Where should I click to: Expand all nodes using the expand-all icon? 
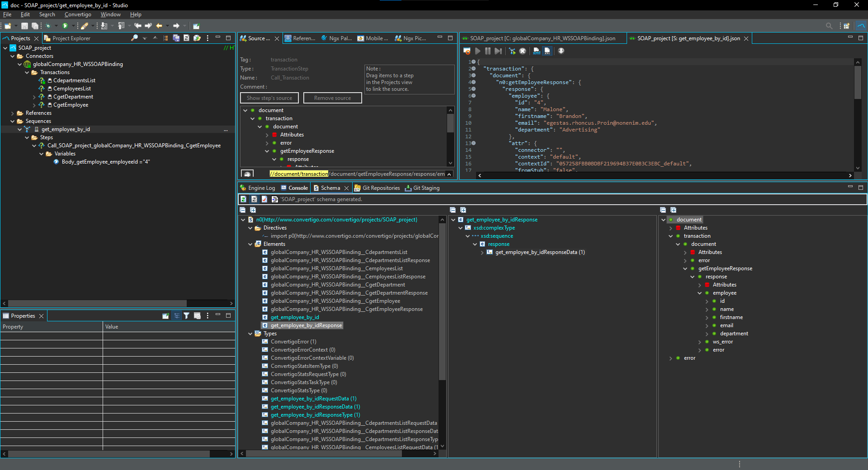(253, 210)
